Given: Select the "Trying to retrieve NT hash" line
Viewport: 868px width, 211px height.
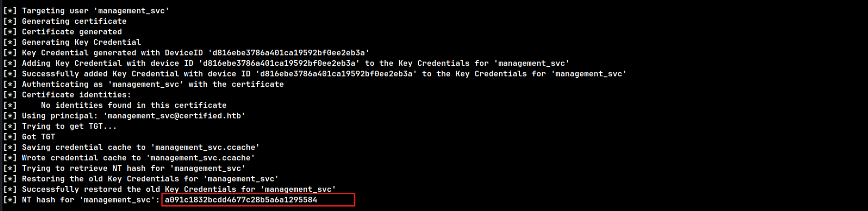Looking at the screenshot, I should pyautogui.click(x=133, y=168).
